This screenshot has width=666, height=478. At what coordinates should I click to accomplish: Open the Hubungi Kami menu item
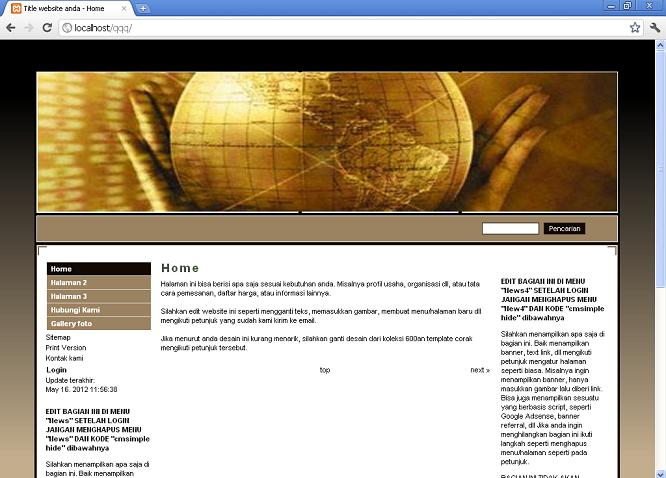point(99,310)
